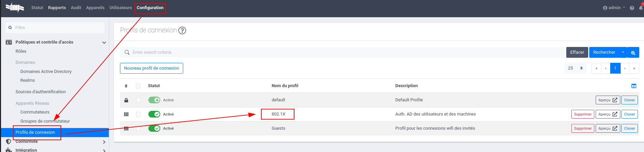This screenshot has width=644, height=152.
Task: Click the search icon in criteria field
Action: (x=127, y=52)
